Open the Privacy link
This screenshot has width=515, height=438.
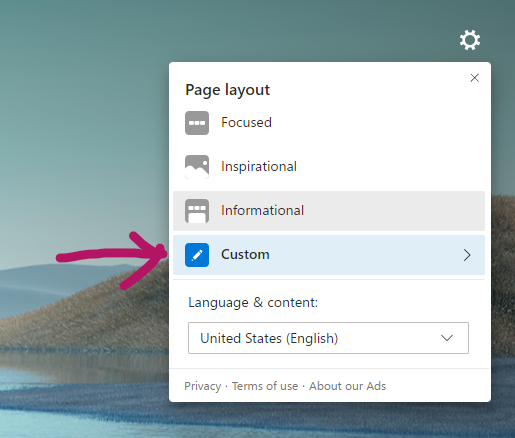[x=203, y=386]
